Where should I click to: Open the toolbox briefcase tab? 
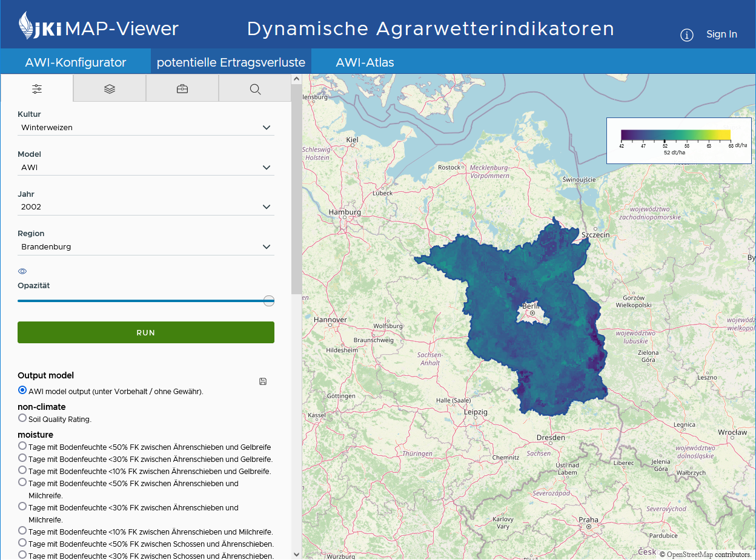coord(182,89)
